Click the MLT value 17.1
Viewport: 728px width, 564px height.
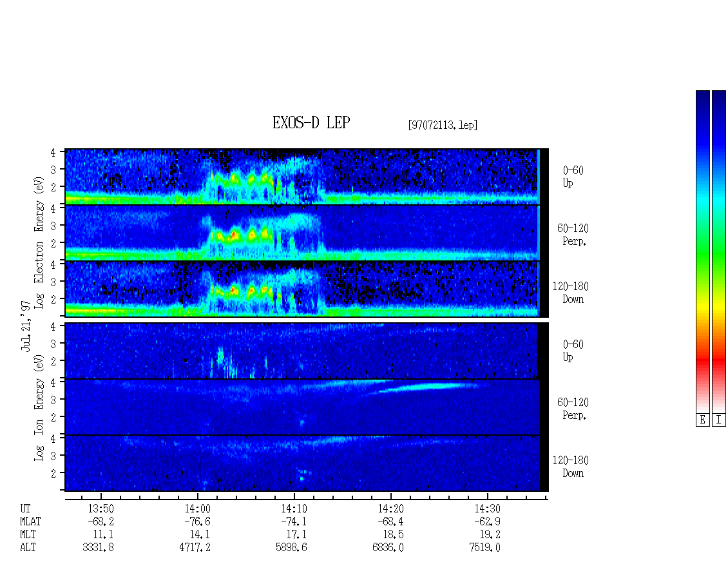point(296,535)
